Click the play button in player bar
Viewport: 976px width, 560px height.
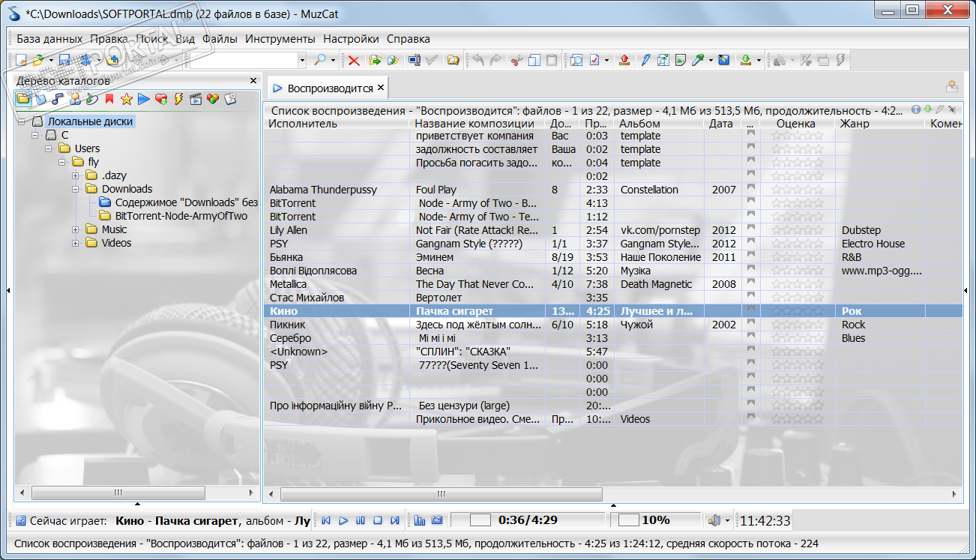(343, 520)
